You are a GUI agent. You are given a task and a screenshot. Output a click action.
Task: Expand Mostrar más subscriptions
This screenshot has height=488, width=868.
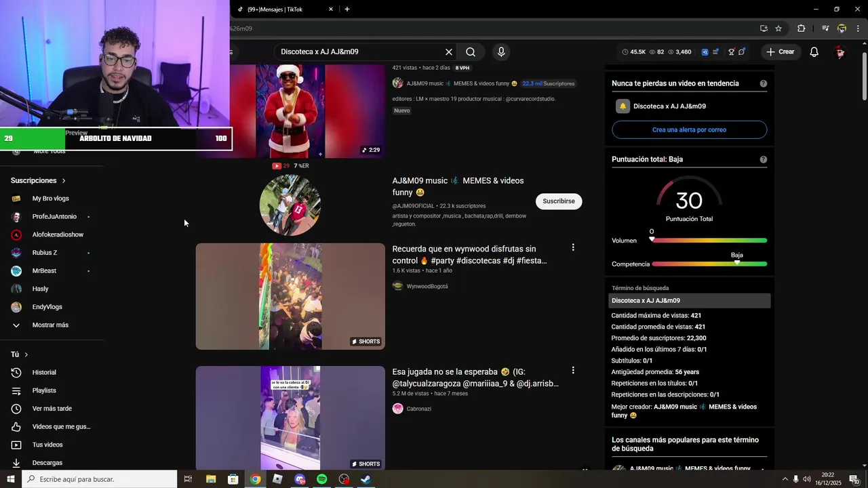tap(51, 325)
